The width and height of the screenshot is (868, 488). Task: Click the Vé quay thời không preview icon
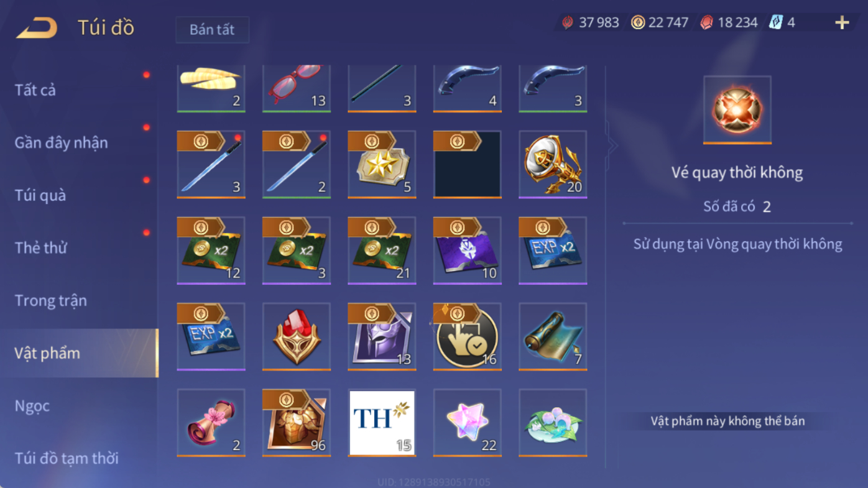737,110
